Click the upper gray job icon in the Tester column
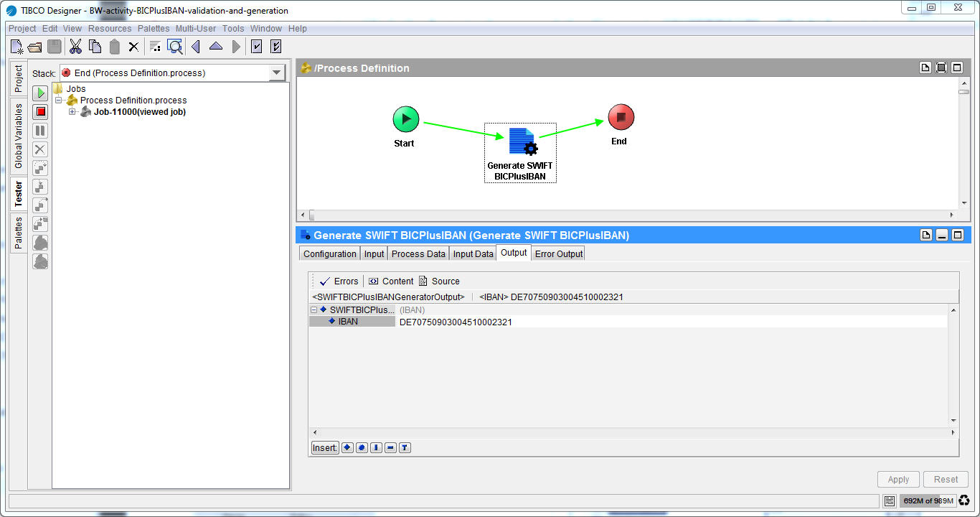 pos(40,243)
